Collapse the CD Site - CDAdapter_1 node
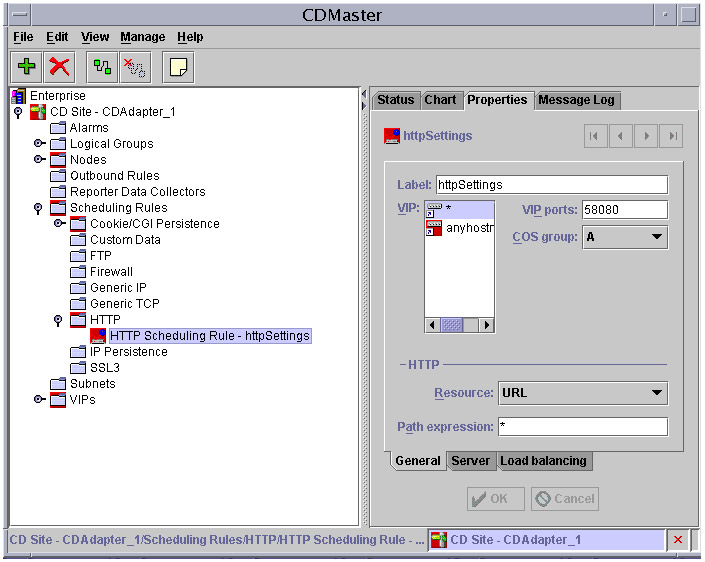Screen dimensions: 705x562 tap(18, 112)
